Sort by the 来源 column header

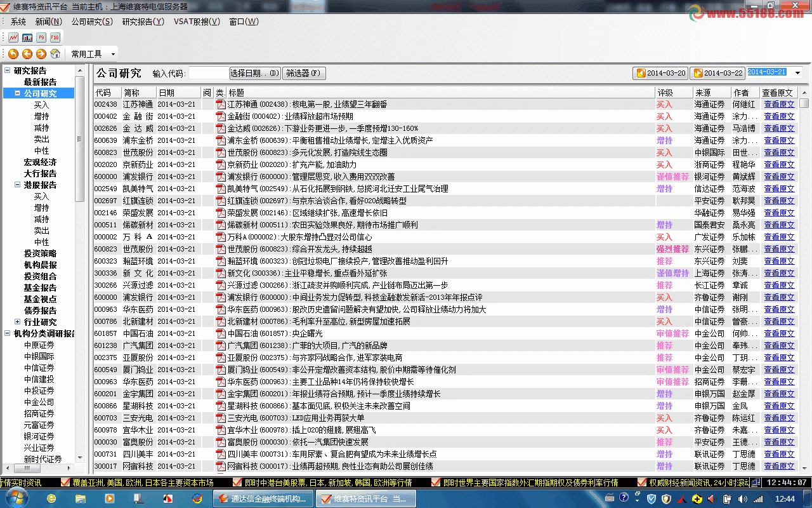712,93
